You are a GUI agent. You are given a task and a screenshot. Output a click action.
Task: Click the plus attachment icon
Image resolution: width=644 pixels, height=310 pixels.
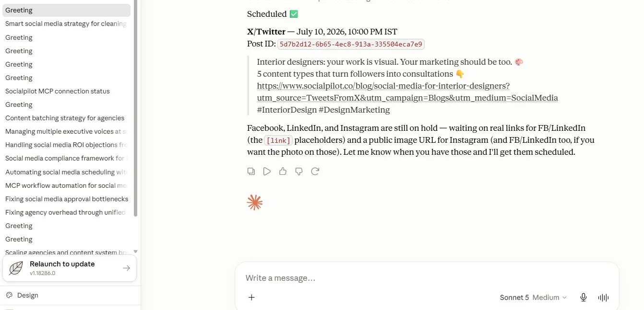click(x=251, y=298)
